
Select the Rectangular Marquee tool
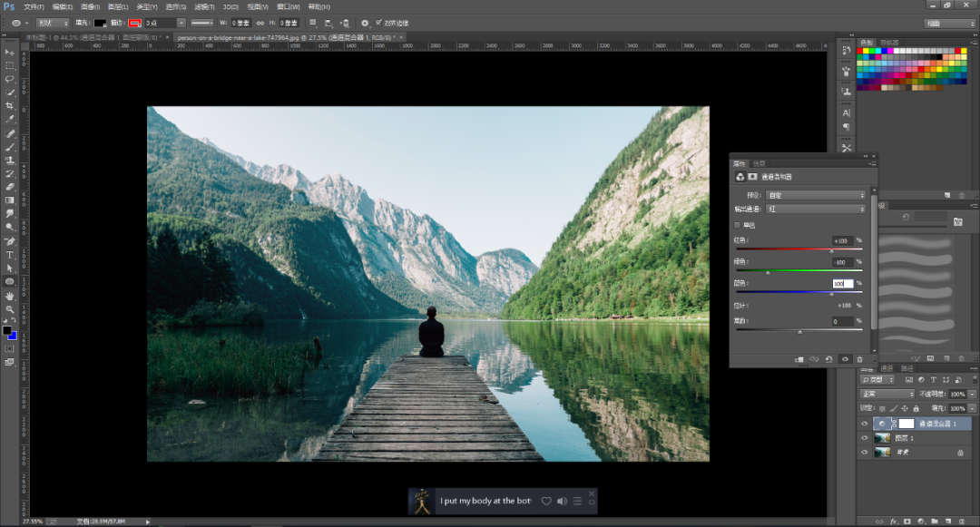pos(9,65)
